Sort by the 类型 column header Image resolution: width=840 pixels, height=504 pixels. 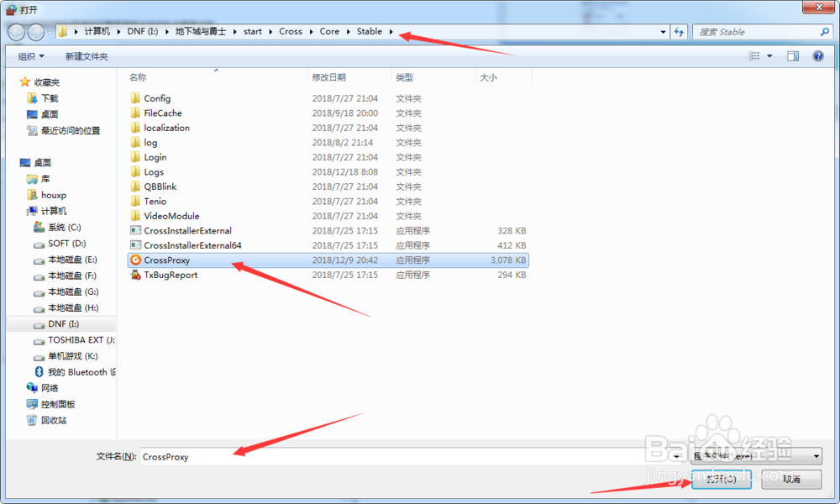coord(433,77)
